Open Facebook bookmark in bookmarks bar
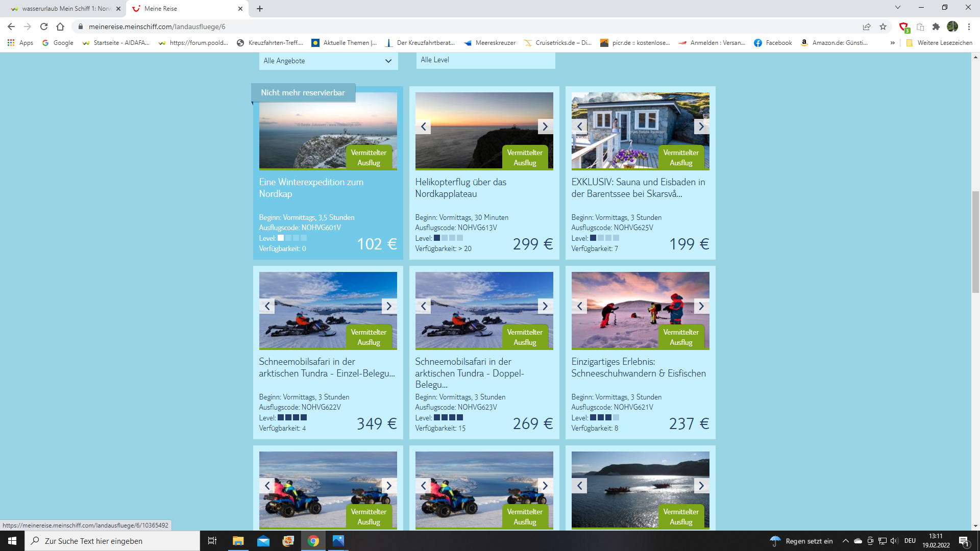 pyautogui.click(x=773, y=43)
